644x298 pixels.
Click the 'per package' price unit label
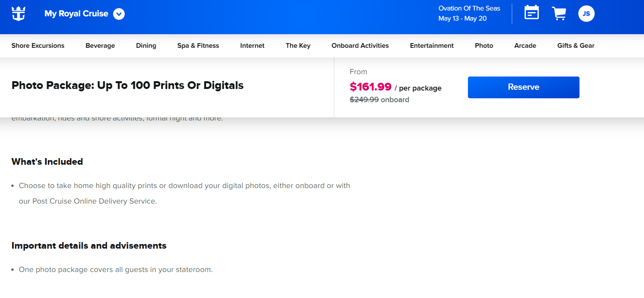[420, 88]
